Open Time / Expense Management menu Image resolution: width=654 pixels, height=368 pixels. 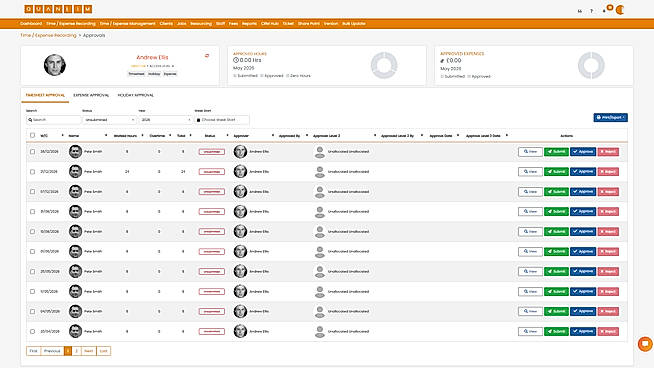127,24
